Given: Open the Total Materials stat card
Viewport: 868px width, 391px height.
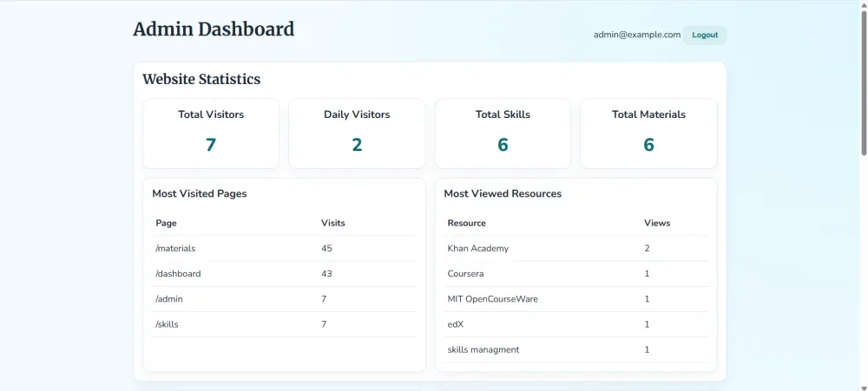Looking at the screenshot, I should tap(648, 133).
